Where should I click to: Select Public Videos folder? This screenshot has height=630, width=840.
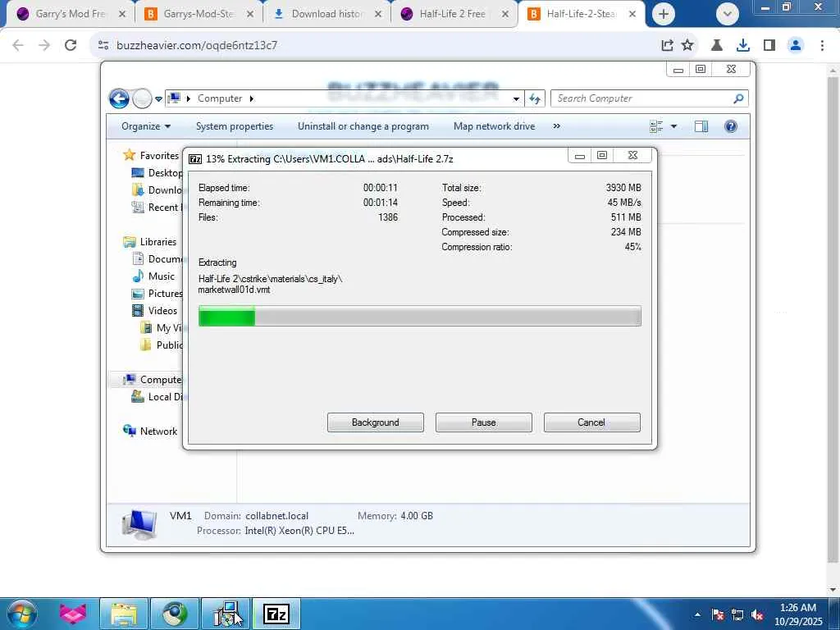pos(161,345)
